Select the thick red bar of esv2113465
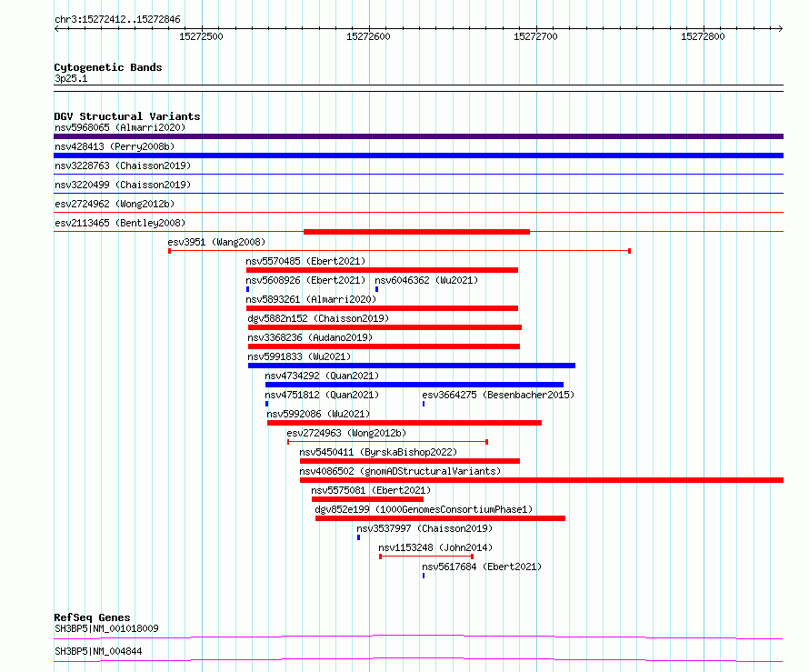Image resolution: width=809 pixels, height=672 pixels. click(x=416, y=232)
